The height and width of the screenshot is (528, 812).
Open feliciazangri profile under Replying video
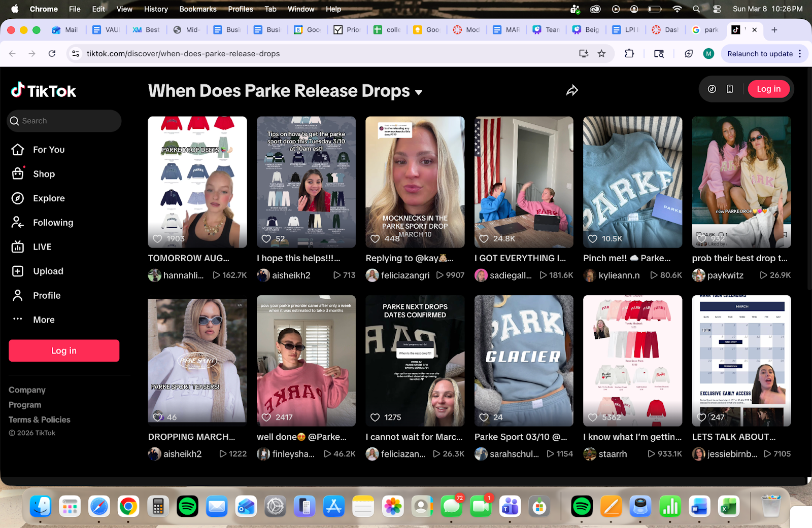point(405,275)
